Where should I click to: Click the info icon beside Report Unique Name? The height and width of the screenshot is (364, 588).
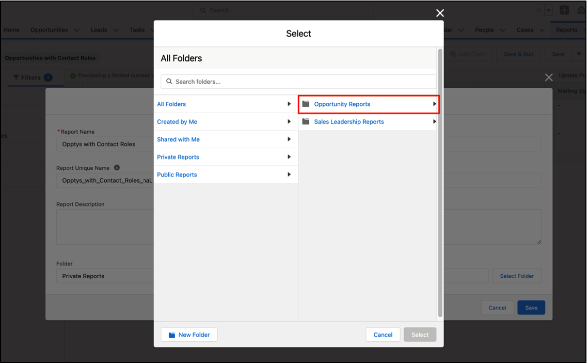(117, 168)
